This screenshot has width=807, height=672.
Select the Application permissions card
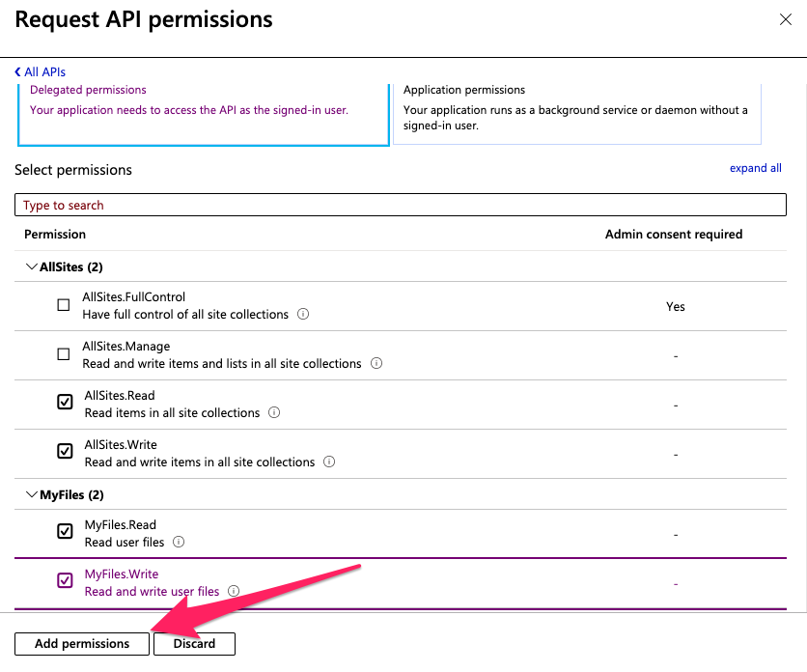[x=577, y=114]
